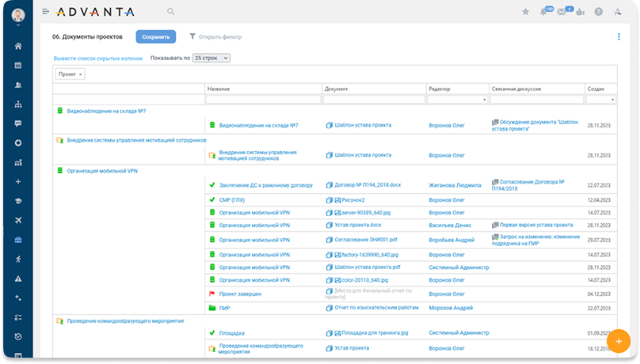Click the Название column filter field
This screenshot has width=640, height=364.
coord(263,100)
